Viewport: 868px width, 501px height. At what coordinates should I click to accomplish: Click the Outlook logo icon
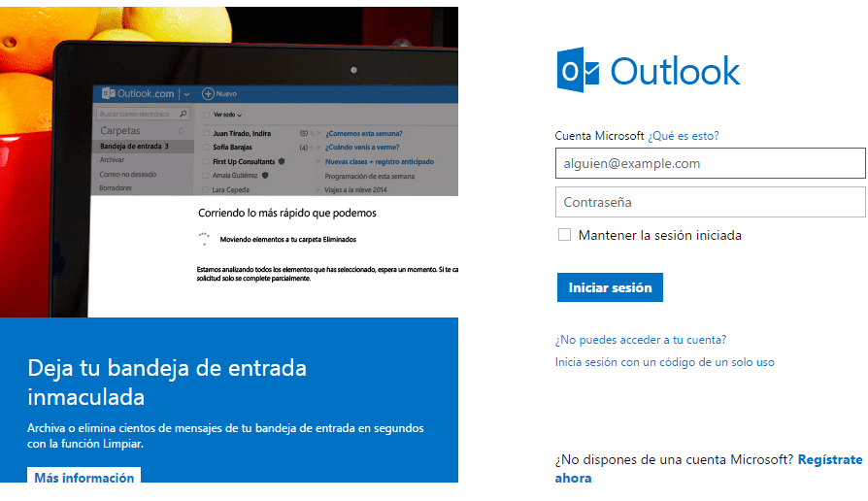[x=578, y=70]
